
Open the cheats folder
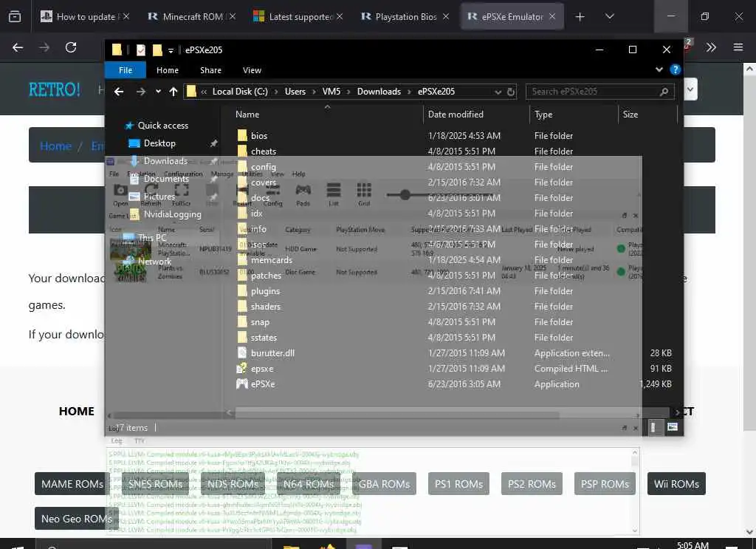(x=264, y=151)
